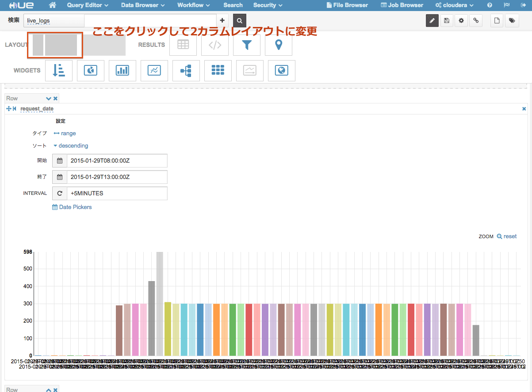Open calendar for the end date
The height and width of the screenshot is (392, 532).
[x=60, y=177]
